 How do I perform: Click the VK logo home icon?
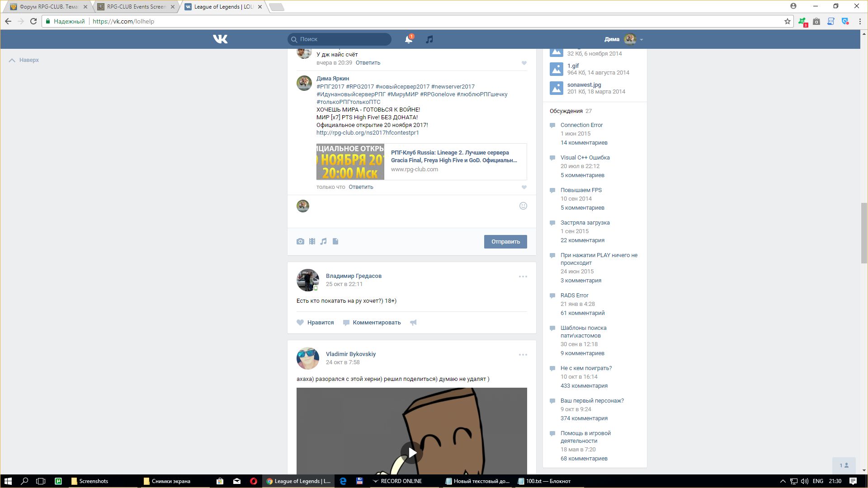(220, 39)
